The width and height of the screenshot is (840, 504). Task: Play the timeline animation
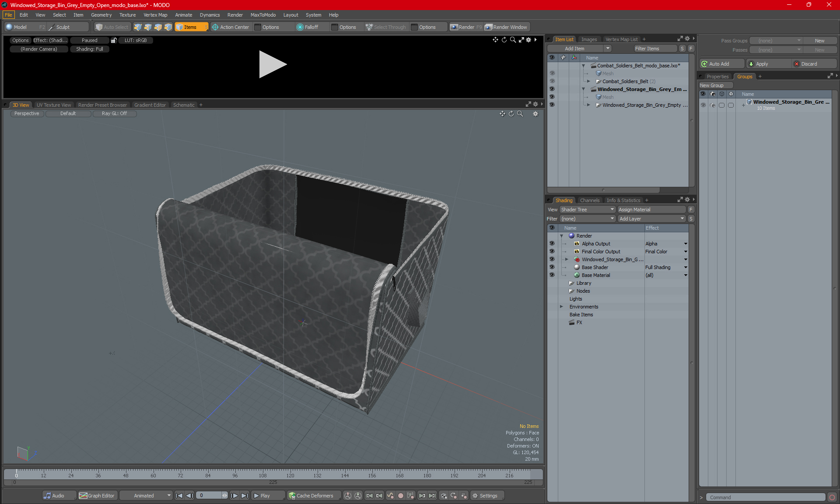click(268, 496)
